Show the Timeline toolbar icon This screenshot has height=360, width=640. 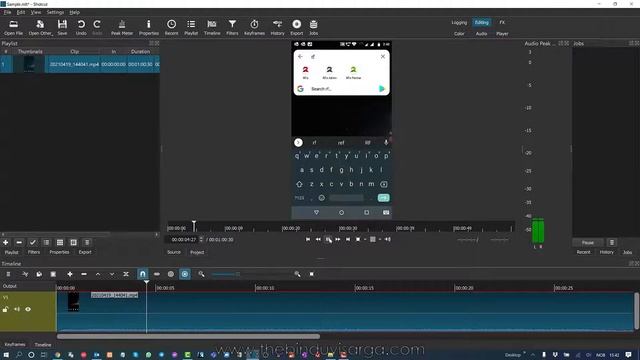point(212,24)
